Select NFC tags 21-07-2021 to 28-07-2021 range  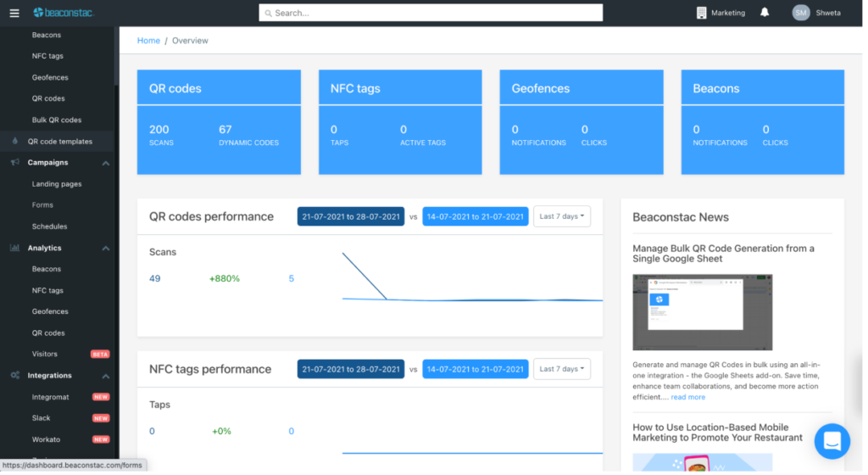coord(351,370)
